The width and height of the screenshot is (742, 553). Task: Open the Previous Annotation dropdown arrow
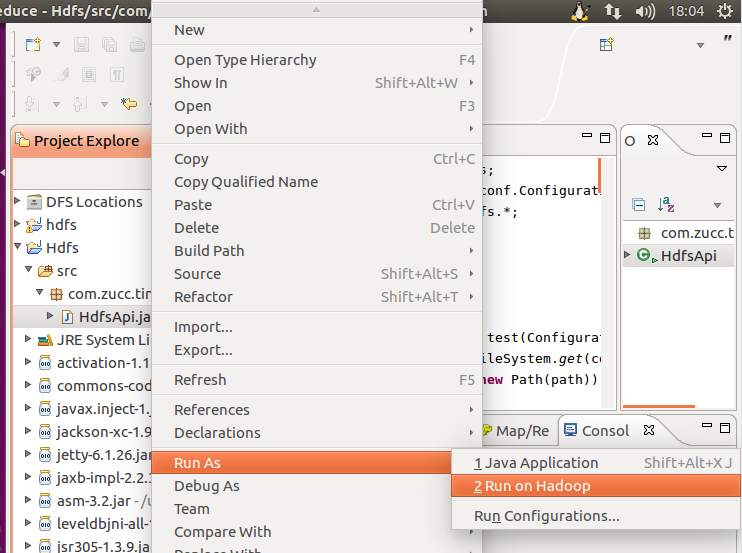point(105,104)
